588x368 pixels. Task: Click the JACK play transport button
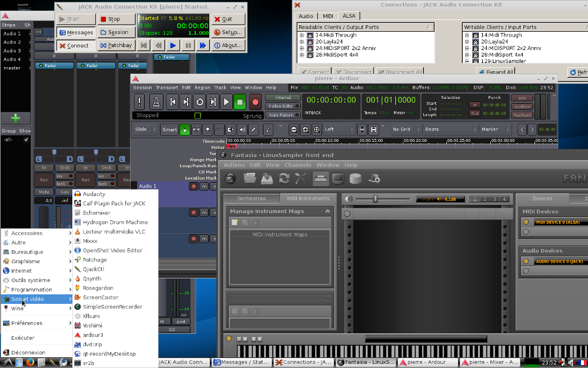pos(172,45)
